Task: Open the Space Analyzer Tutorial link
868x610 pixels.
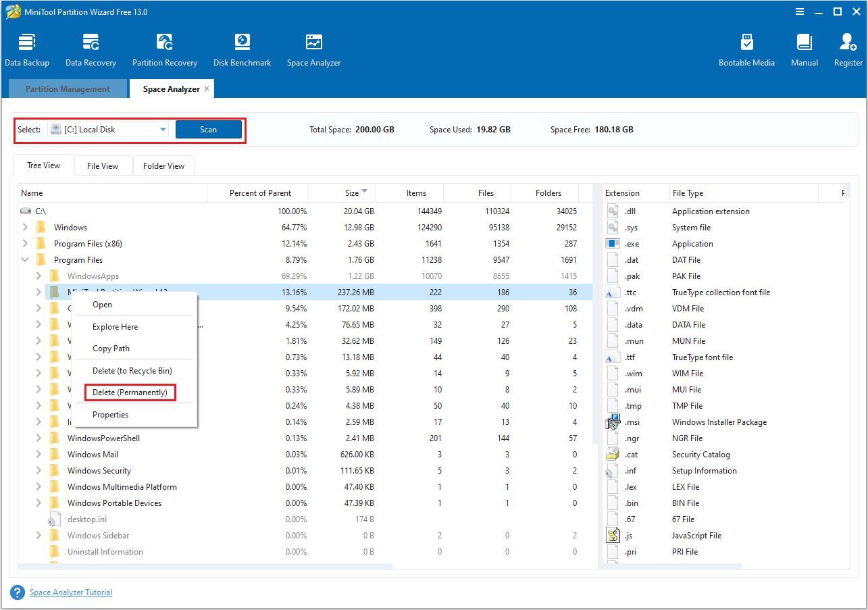Action: (x=71, y=592)
